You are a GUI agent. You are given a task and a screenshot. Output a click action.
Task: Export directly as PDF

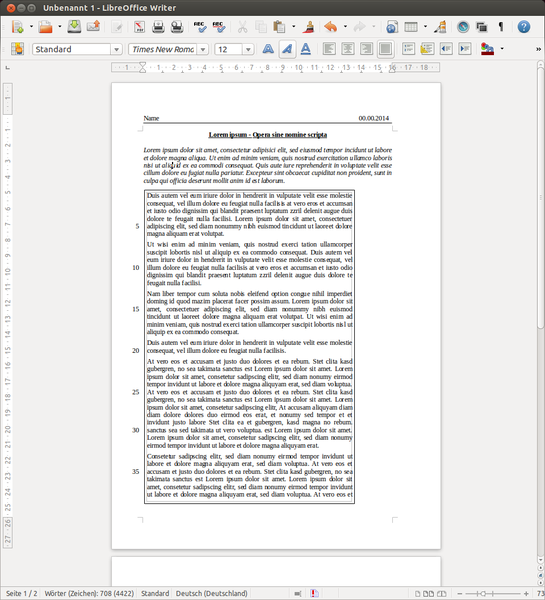tap(139, 27)
